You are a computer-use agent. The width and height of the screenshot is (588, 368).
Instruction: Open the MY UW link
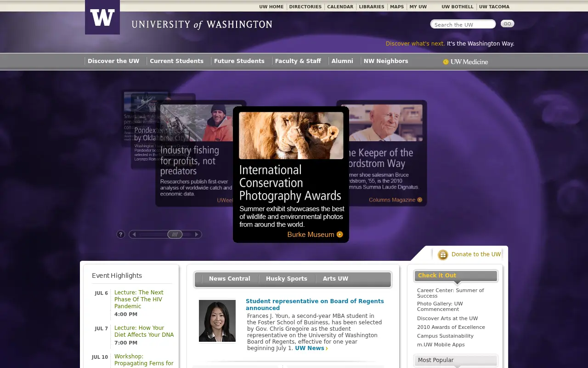coord(418,7)
